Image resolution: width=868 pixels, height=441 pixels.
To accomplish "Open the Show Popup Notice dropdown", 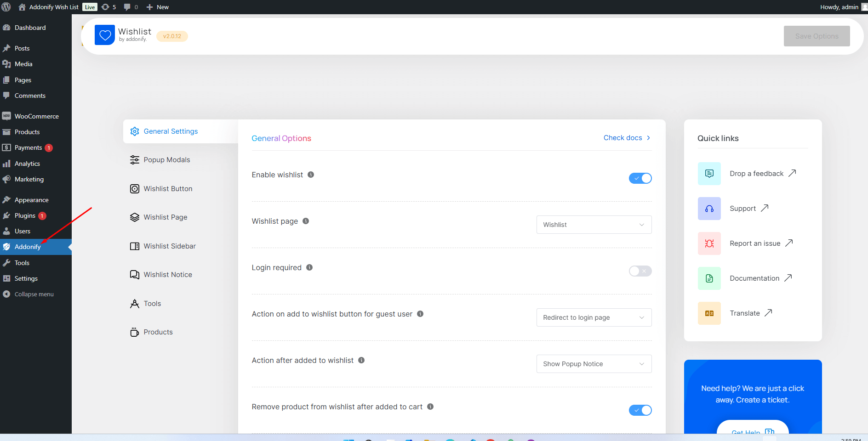I will pos(594,364).
